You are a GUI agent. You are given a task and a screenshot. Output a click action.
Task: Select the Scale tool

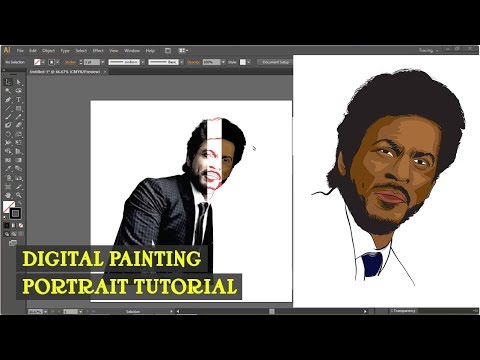[19, 134]
